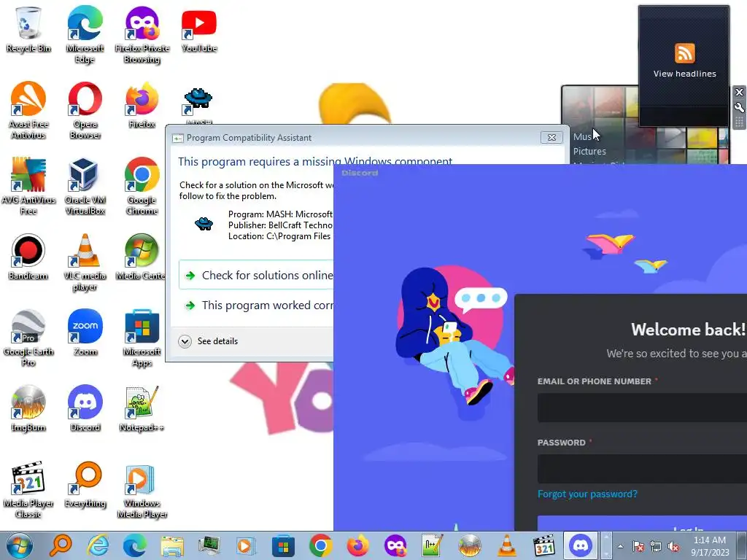Screen dimensions: 747x560
Task: Open the Windows Start menu orb
Action: (19, 545)
